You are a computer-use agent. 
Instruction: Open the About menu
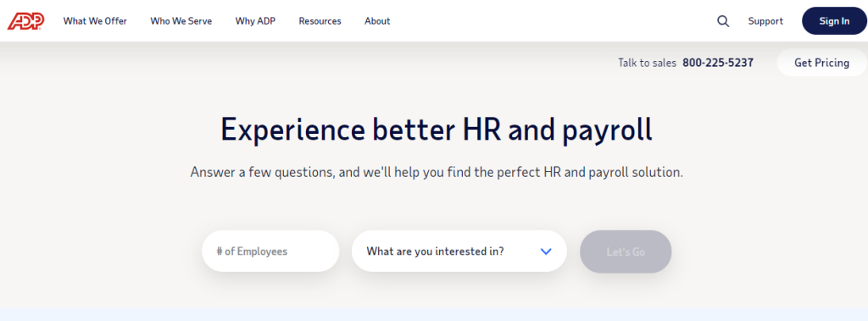click(x=377, y=21)
